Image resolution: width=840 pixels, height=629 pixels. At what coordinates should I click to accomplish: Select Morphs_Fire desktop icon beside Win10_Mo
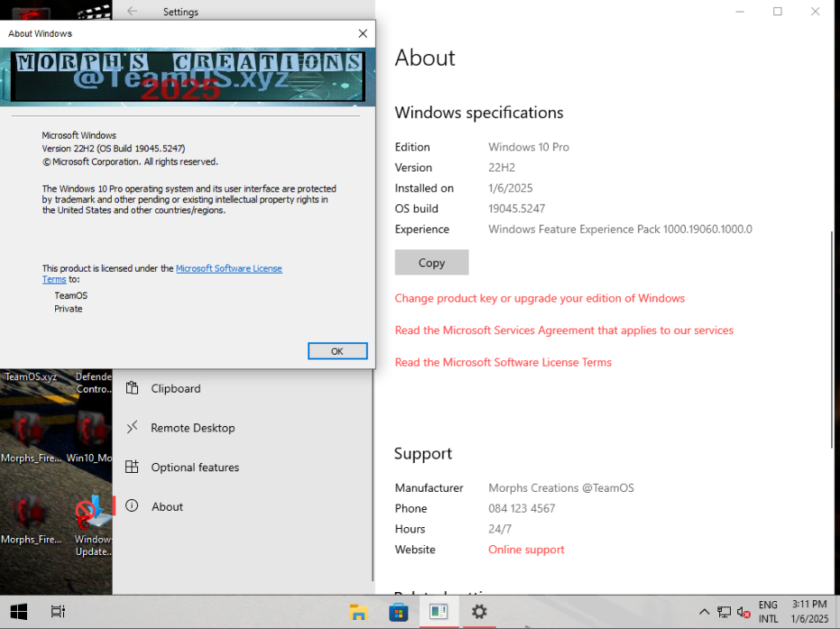[x=31, y=435]
